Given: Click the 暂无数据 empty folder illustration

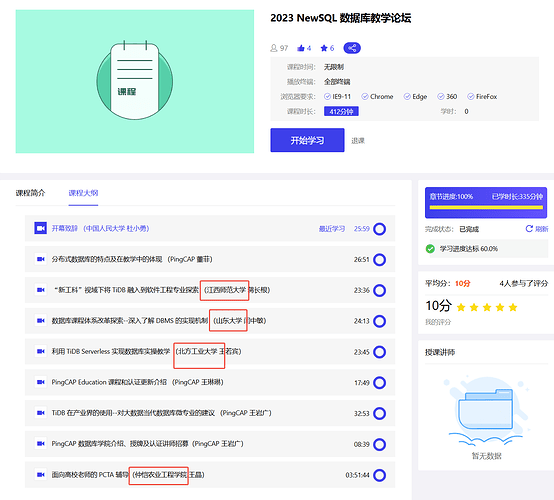Looking at the screenshot, I should click(487, 412).
